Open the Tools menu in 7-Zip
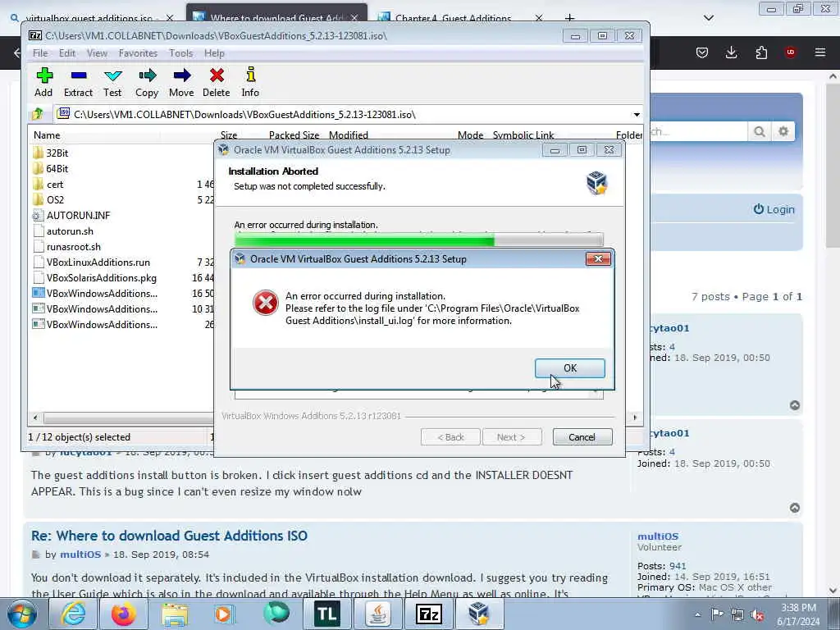The height and width of the screenshot is (630, 840). 181,53
